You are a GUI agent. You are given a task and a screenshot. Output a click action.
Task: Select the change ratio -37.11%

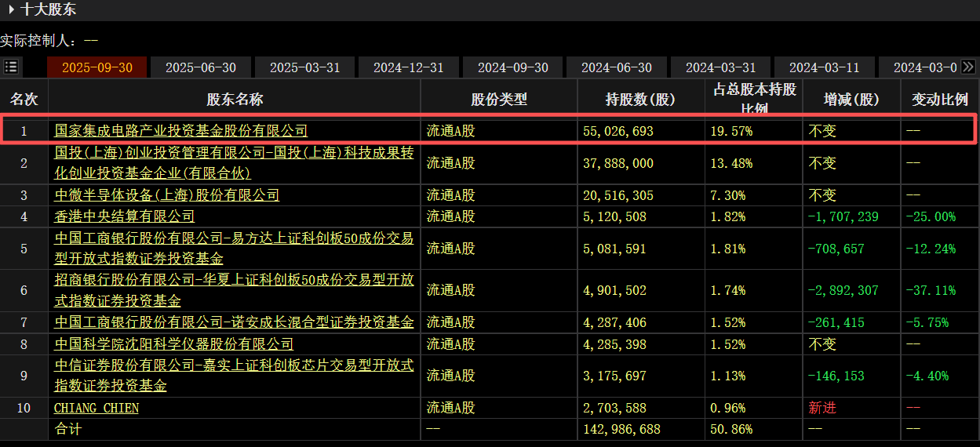coord(931,291)
